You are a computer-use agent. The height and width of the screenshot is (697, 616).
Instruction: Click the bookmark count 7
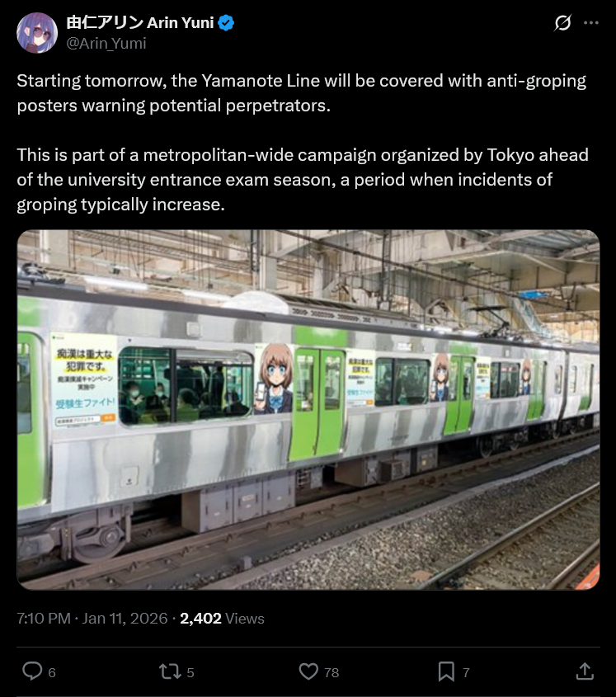coord(466,672)
